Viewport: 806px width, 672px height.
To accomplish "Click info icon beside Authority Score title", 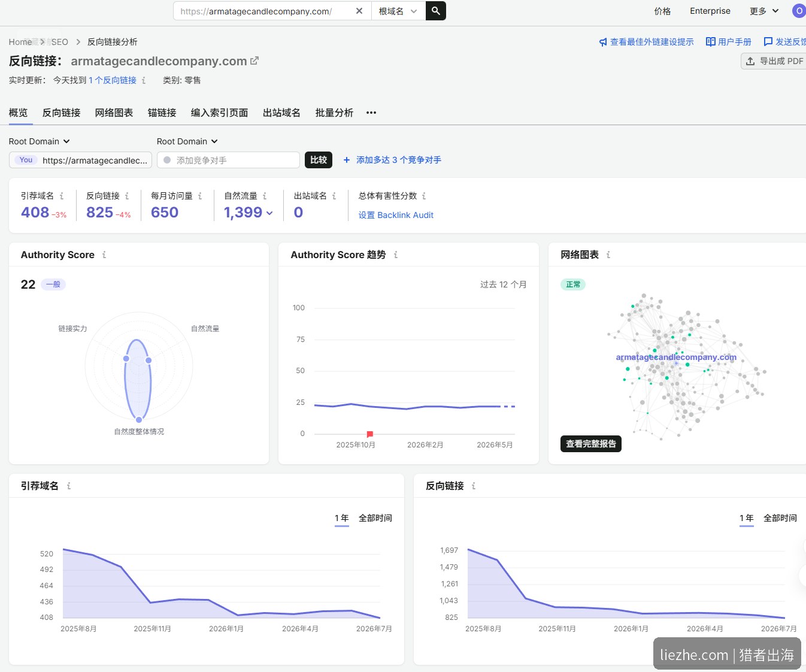I will pyautogui.click(x=104, y=255).
